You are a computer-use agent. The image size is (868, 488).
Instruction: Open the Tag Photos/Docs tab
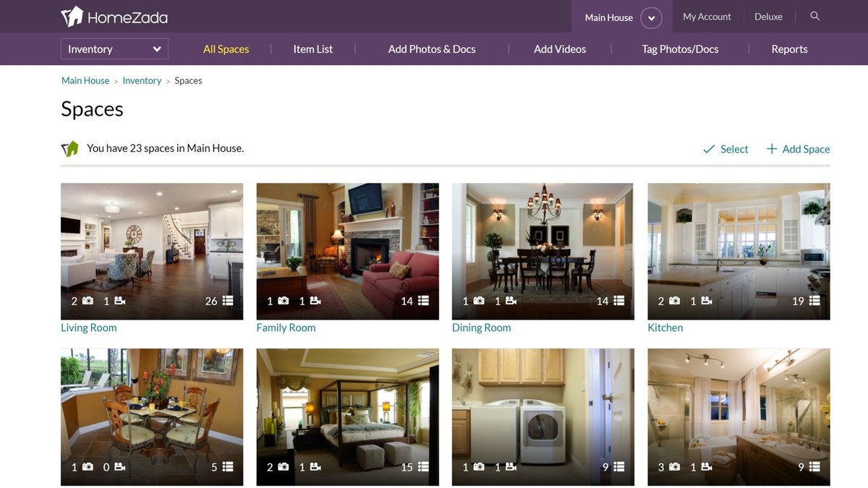pyautogui.click(x=680, y=49)
